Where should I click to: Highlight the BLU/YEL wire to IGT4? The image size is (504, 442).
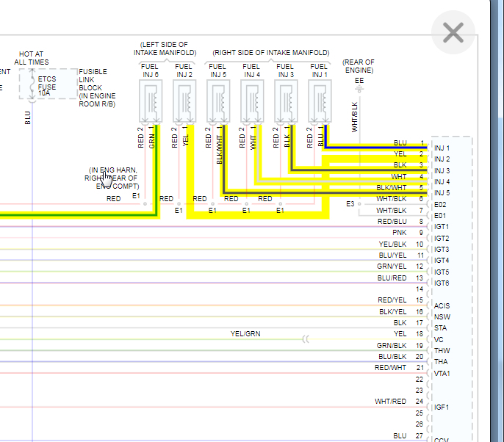tap(214, 261)
